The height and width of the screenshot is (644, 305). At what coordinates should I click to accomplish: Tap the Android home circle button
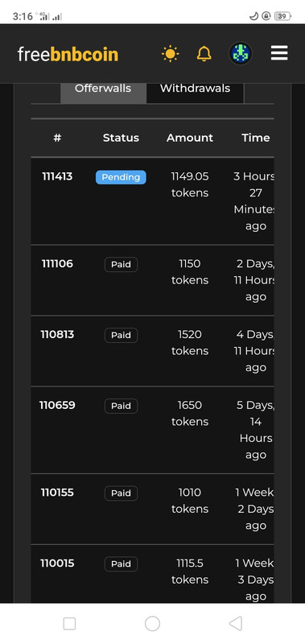152,623
